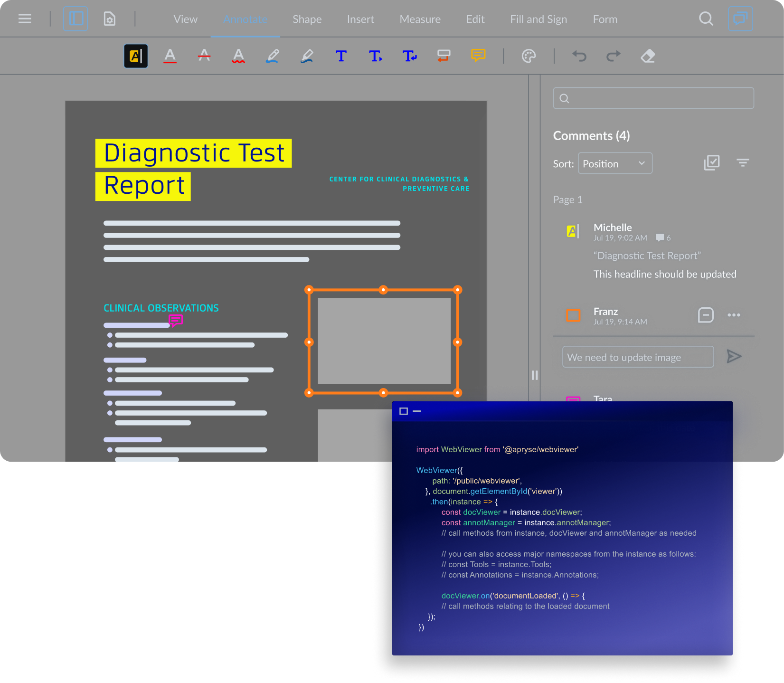Screen dimensions: 784x683
Task: Set status on Franz's comment
Action: click(706, 315)
